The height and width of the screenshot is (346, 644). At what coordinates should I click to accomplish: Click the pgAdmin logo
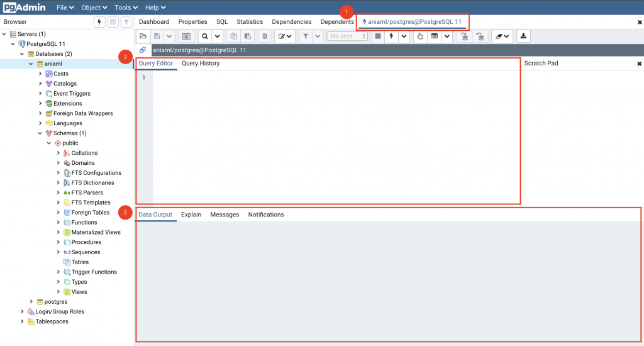pos(25,8)
